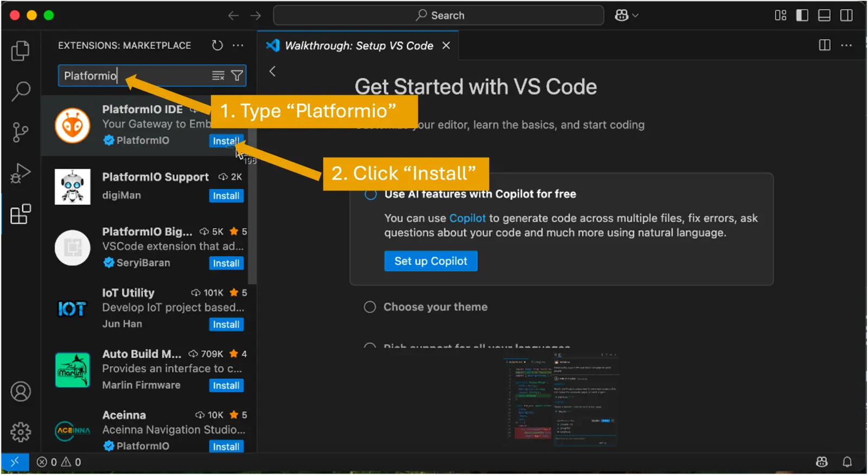Open the Source Control view
Image resolution: width=868 pixels, height=475 pixels.
coord(21,132)
